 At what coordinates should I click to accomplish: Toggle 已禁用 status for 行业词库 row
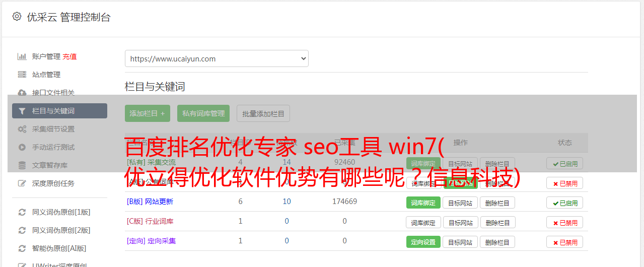click(x=564, y=223)
